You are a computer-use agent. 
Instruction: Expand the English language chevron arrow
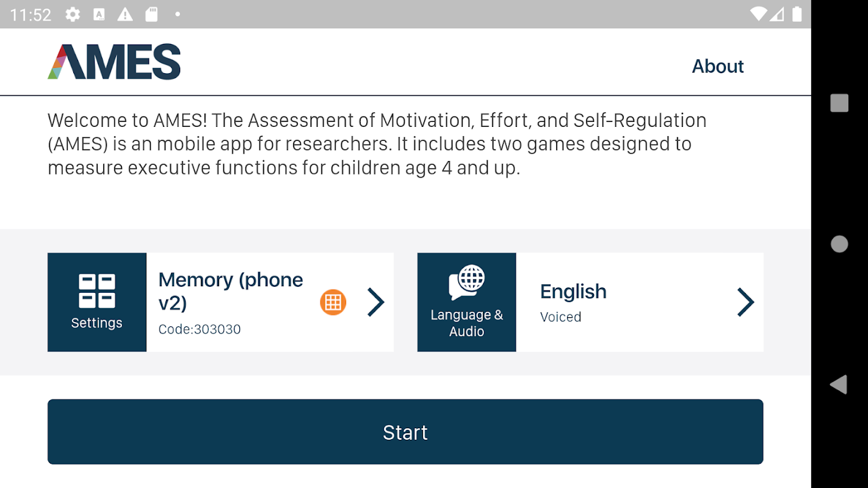[x=745, y=302]
